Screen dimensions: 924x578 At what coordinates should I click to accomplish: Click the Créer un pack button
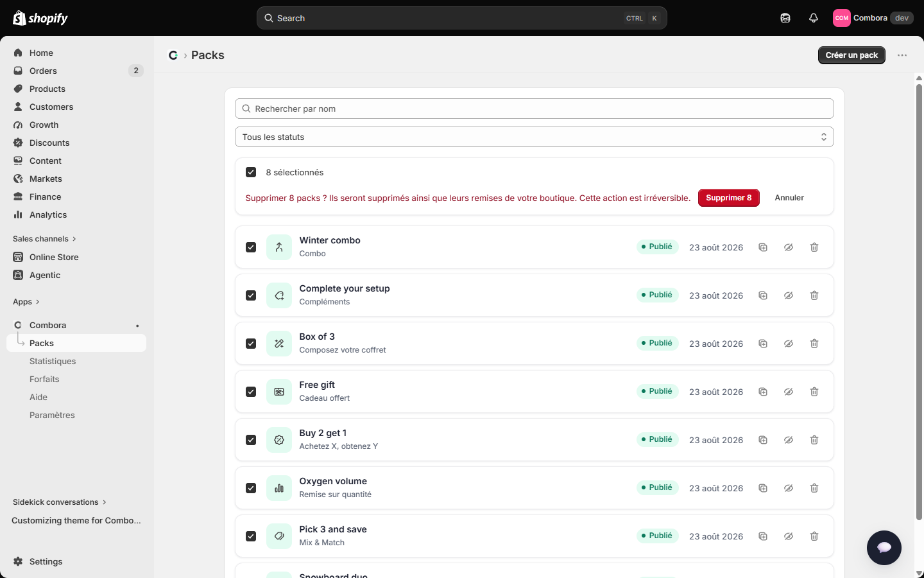coord(851,55)
